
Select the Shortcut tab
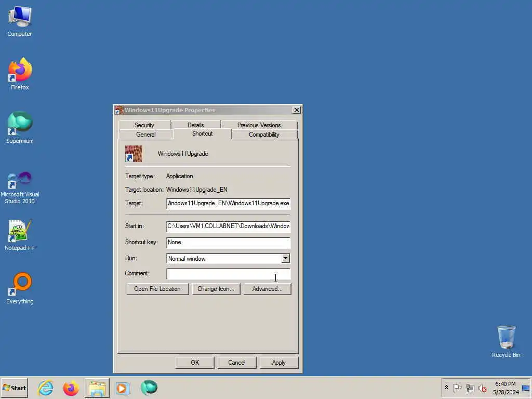click(x=202, y=134)
